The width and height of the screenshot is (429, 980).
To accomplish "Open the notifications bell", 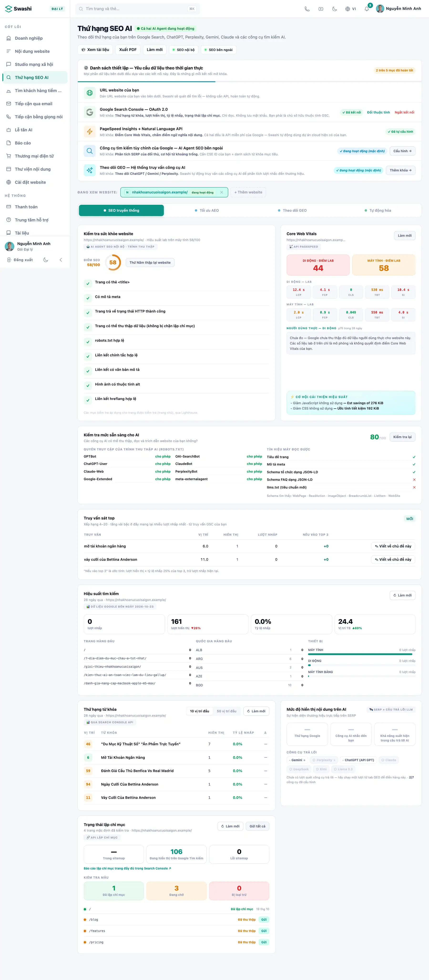I will coord(367,9).
